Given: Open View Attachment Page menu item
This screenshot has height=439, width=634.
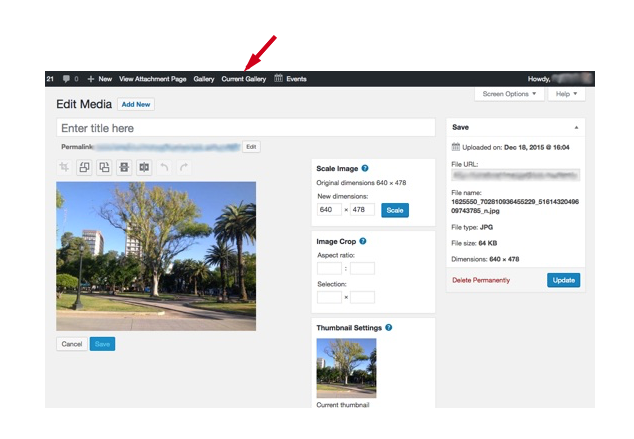Looking at the screenshot, I should point(152,79).
